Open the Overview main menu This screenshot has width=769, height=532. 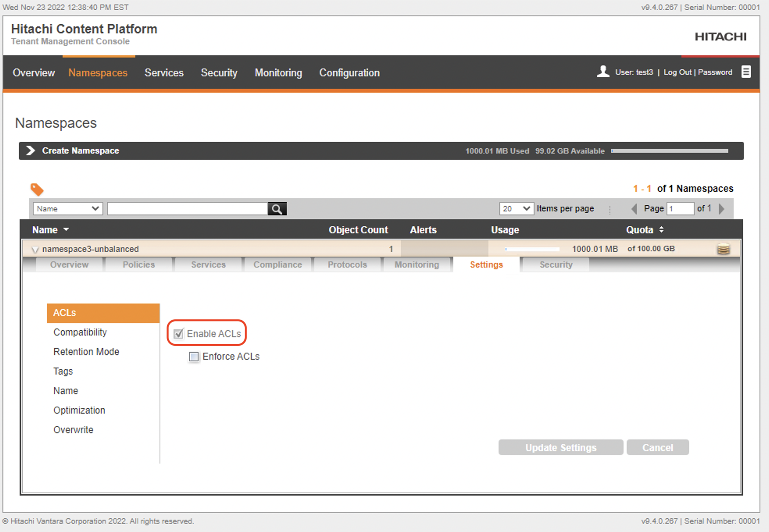tap(34, 73)
